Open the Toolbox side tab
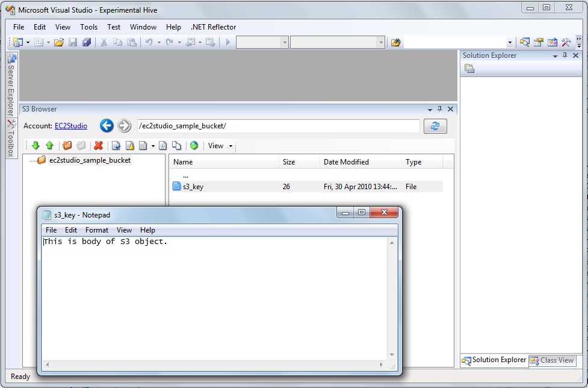Viewport: 588px width, 388px height. [11, 139]
